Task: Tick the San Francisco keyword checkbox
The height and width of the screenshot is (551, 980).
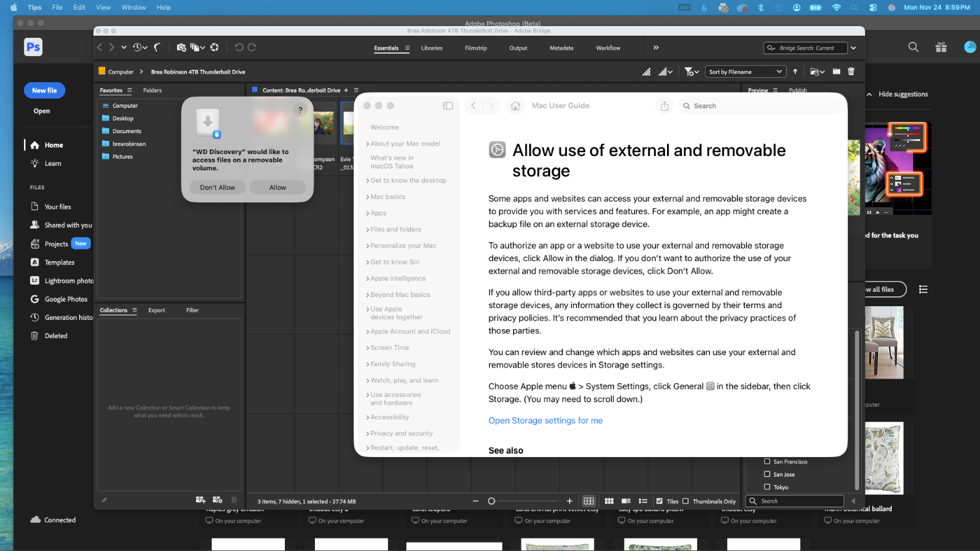Action: [x=767, y=462]
